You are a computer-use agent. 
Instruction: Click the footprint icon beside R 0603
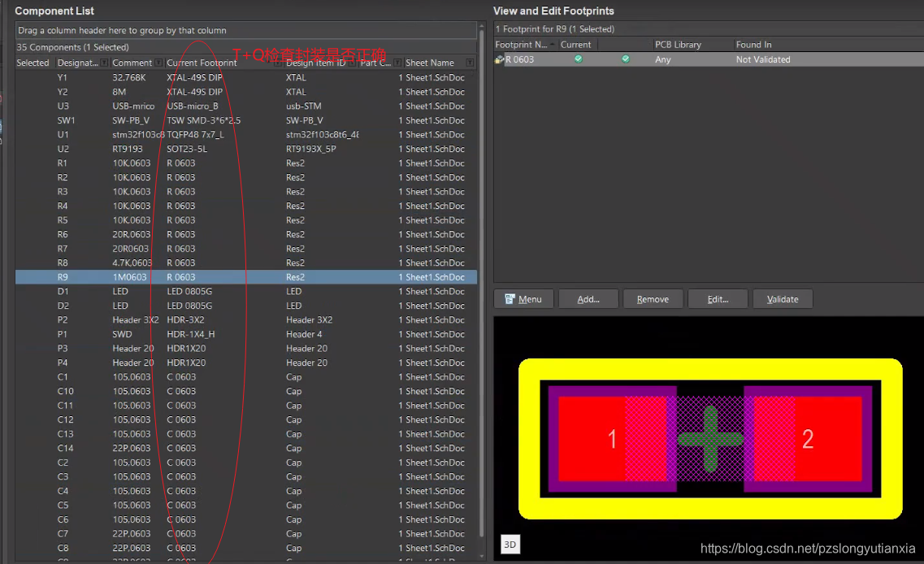(x=499, y=59)
